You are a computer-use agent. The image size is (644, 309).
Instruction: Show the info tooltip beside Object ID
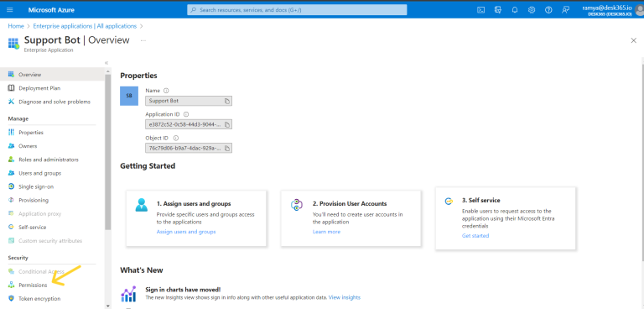pos(176,139)
